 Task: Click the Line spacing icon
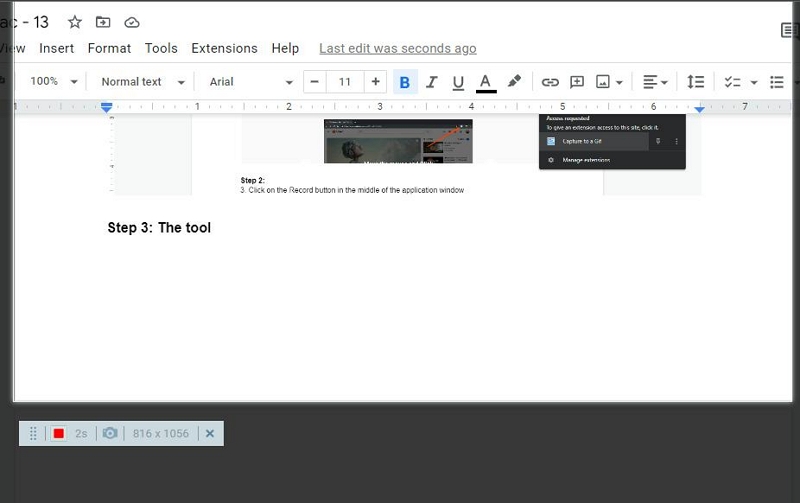point(695,82)
